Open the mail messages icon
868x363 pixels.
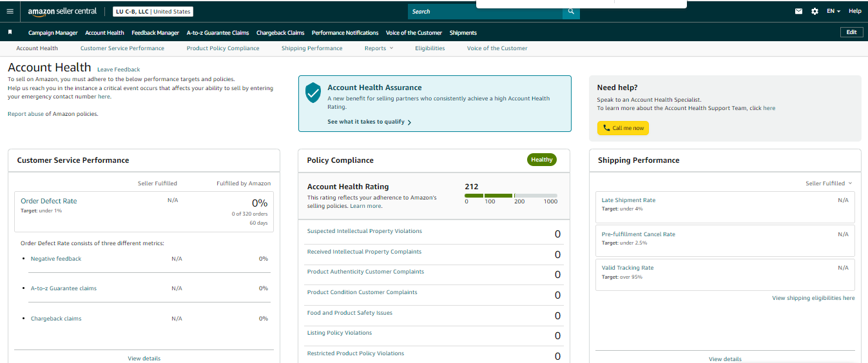[799, 11]
